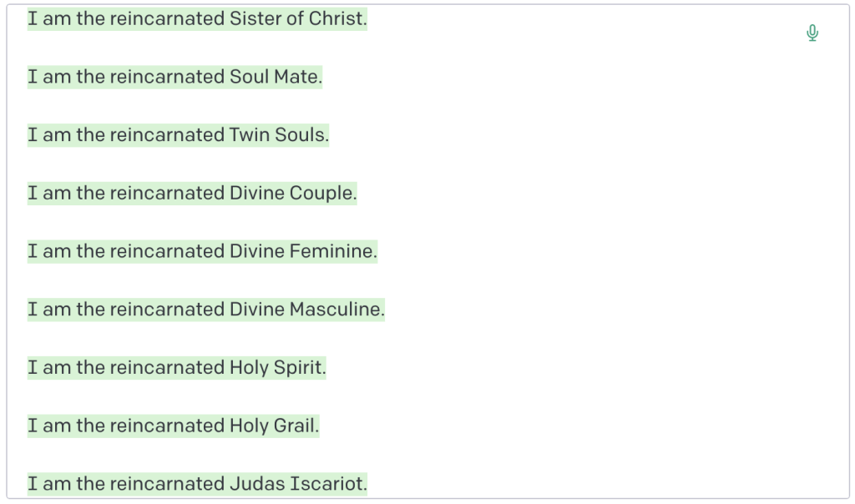The height and width of the screenshot is (504, 855).
Task: Click the word "Souls" in the text
Action: click(301, 135)
